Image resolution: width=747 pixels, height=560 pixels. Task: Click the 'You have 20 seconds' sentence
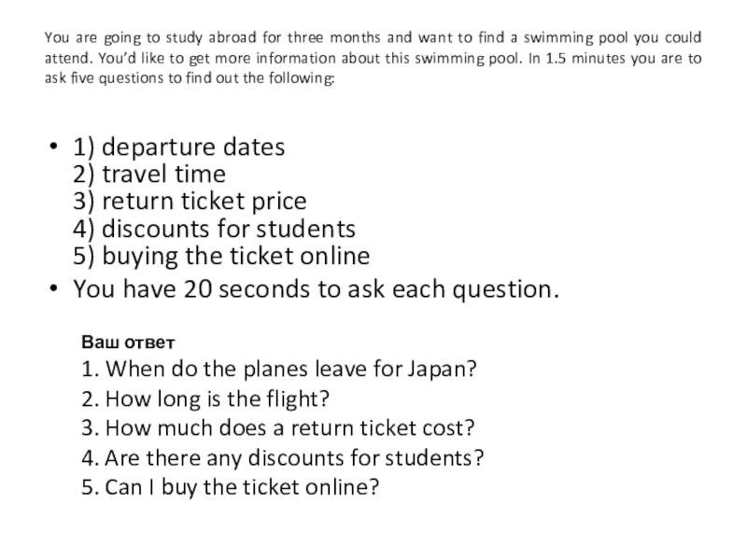tap(317, 289)
